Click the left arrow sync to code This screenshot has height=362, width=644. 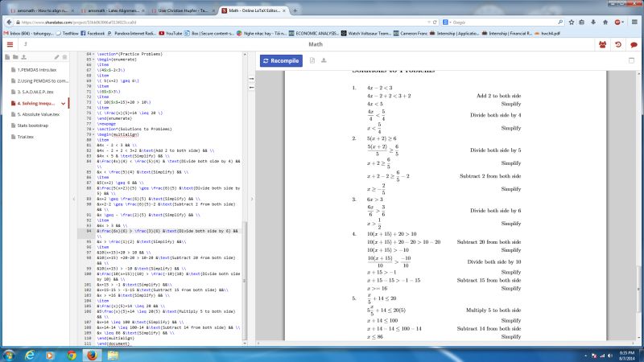pos(251,88)
